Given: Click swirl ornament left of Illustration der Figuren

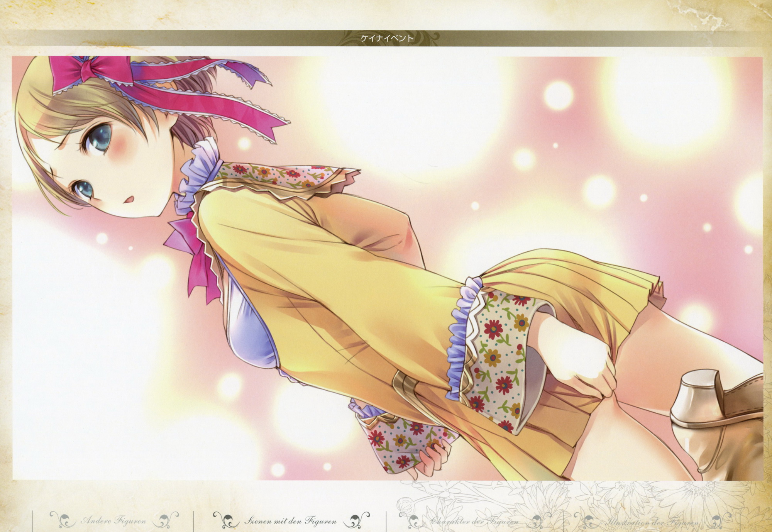Looking at the screenshot, I should point(587,520).
